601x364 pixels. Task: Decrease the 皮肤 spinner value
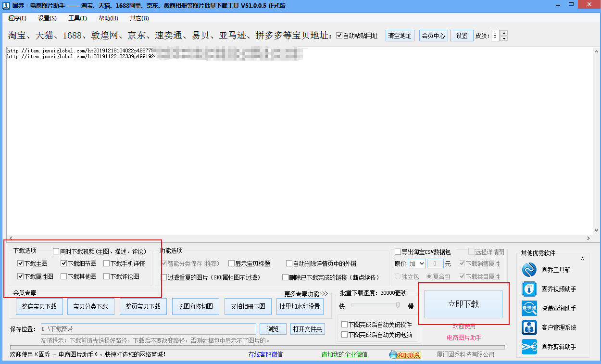(x=503, y=38)
